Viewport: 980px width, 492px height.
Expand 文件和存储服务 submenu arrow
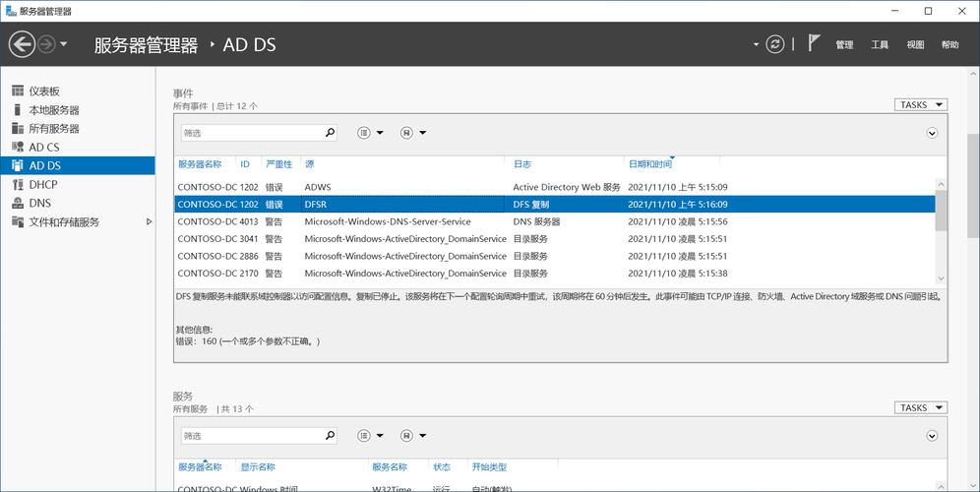click(150, 222)
